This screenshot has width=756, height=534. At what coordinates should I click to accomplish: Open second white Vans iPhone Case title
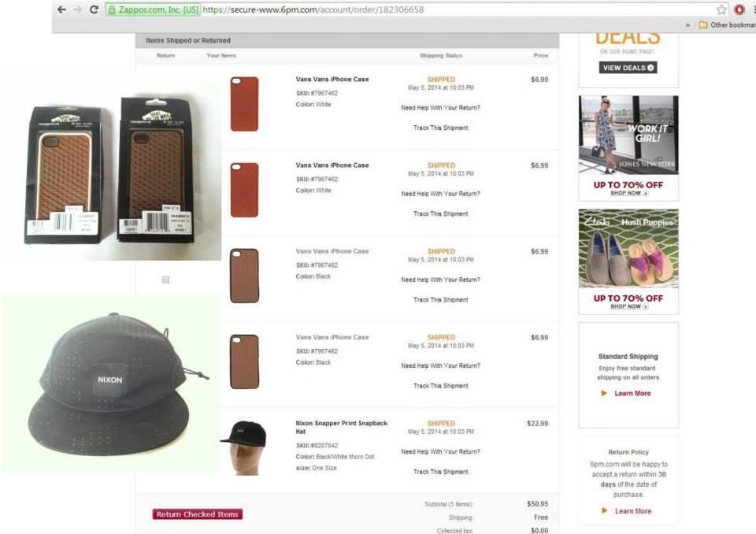click(x=332, y=165)
